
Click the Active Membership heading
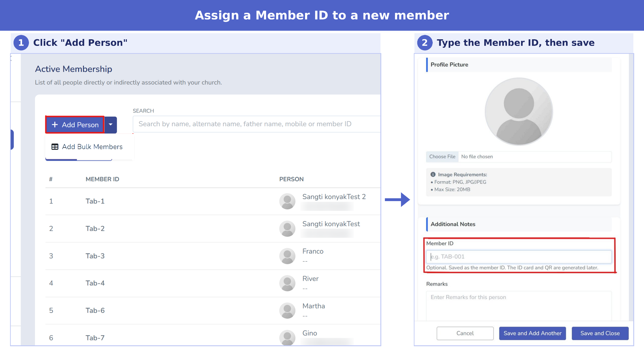tap(74, 69)
